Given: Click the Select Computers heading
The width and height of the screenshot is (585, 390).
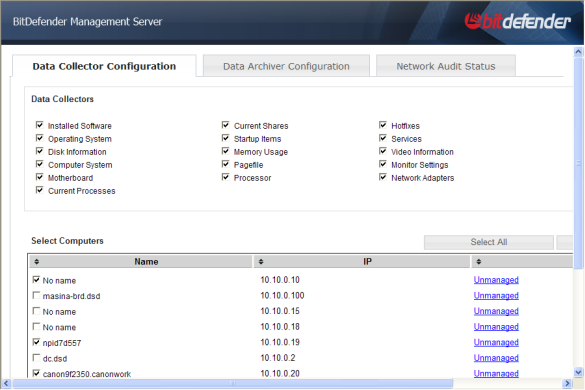Looking at the screenshot, I should [67, 241].
